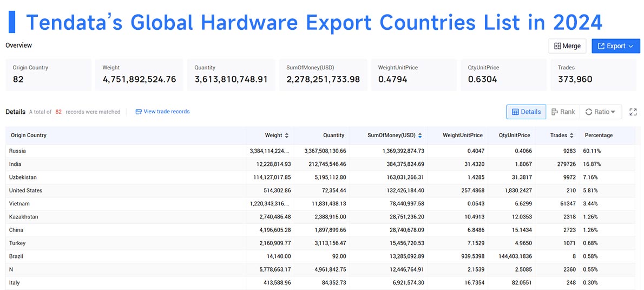Select the Turkey row
This screenshot has height=290, width=644.
(320, 243)
